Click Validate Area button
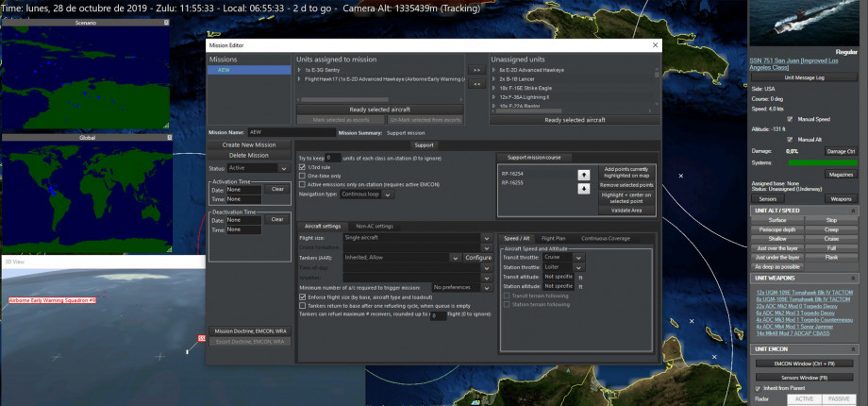868x406 pixels. point(626,211)
